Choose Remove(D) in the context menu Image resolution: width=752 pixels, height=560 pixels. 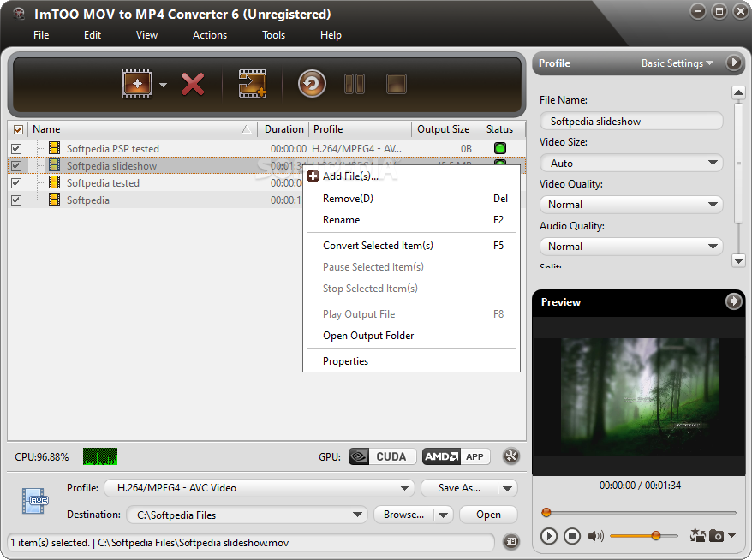tap(411, 199)
